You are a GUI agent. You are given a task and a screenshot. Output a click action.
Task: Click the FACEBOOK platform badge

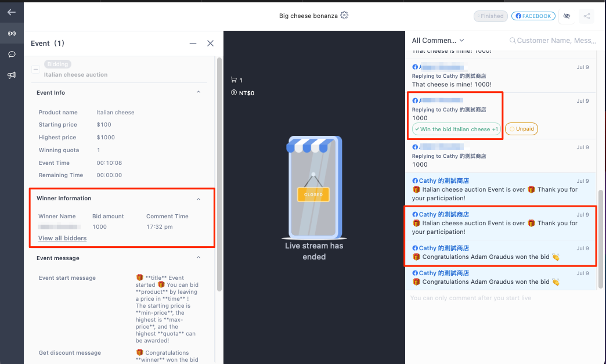tap(533, 16)
